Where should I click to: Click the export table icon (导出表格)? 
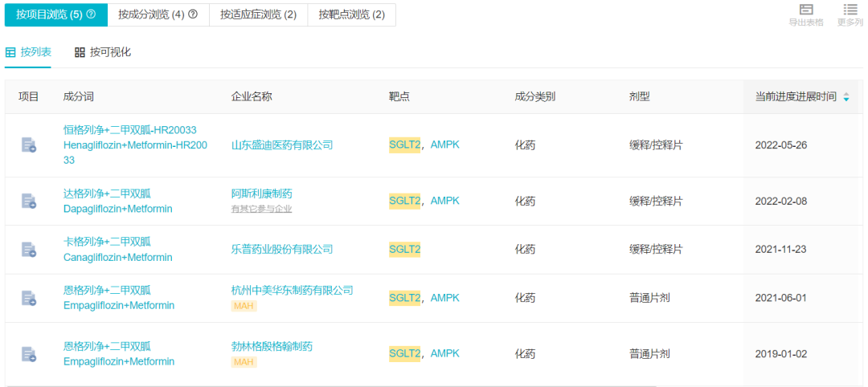[x=806, y=10]
